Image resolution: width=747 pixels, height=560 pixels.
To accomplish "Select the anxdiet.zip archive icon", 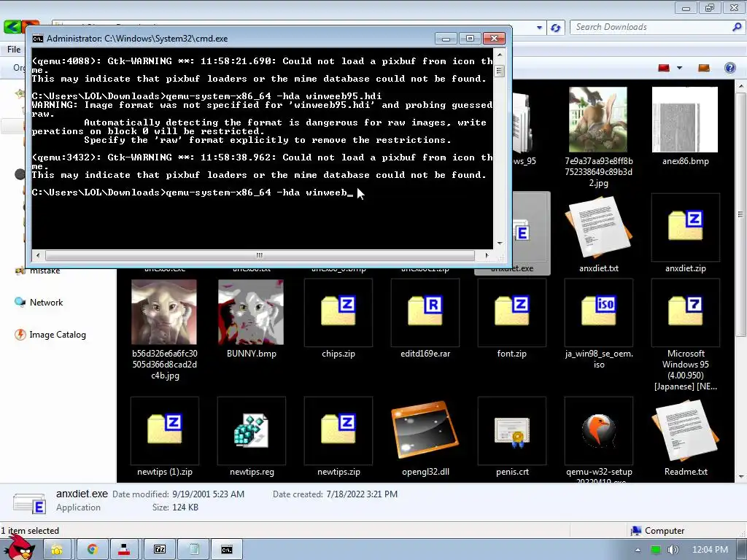I will pyautogui.click(x=685, y=227).
